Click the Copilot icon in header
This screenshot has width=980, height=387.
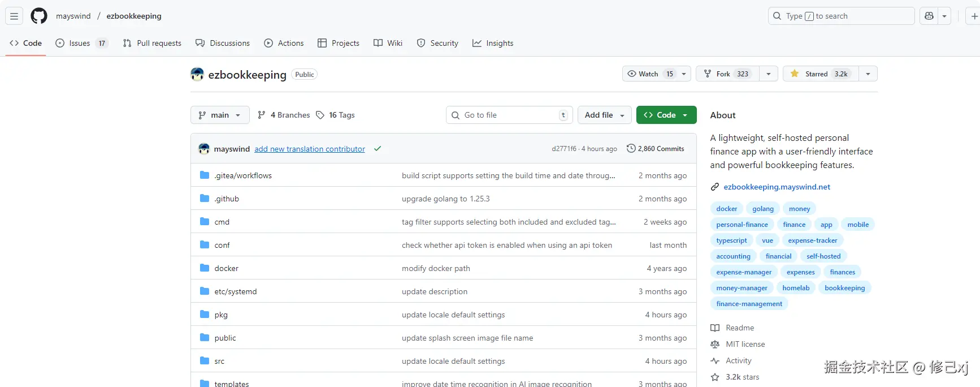pos(929,16)
